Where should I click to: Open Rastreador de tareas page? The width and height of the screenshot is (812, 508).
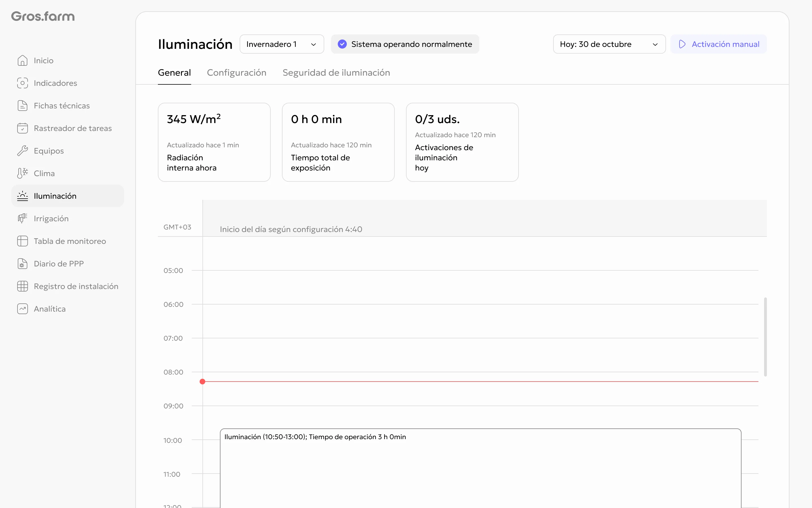[68, 128]
